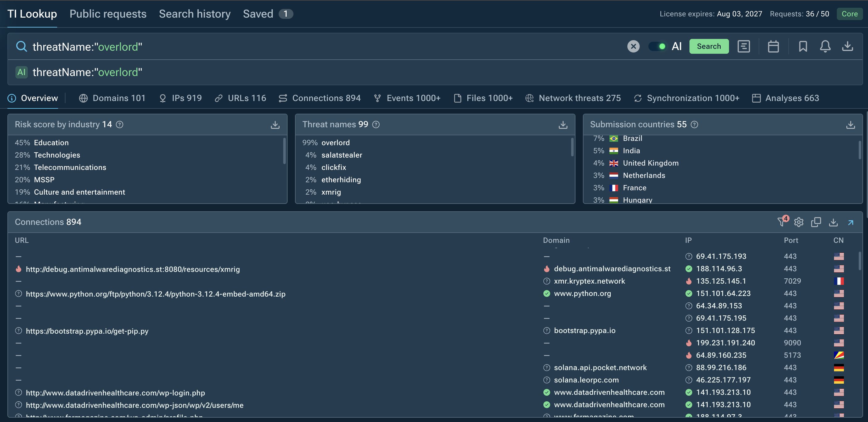
Task: Click the notification bell icon
Action: click(825, 46)
